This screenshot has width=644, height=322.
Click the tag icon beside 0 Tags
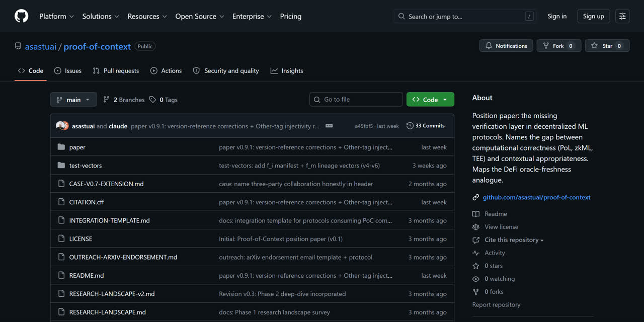click(153, 100)
